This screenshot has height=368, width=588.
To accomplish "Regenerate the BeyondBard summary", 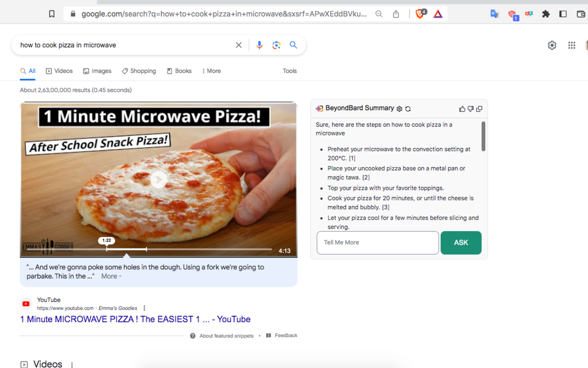I will pyautogui.click(x=408, y=109).
